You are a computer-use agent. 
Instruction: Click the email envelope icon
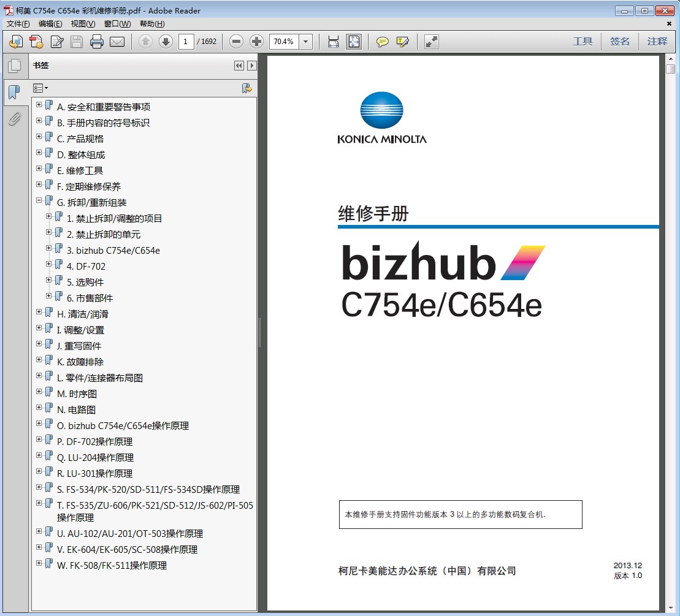point(117,42)
